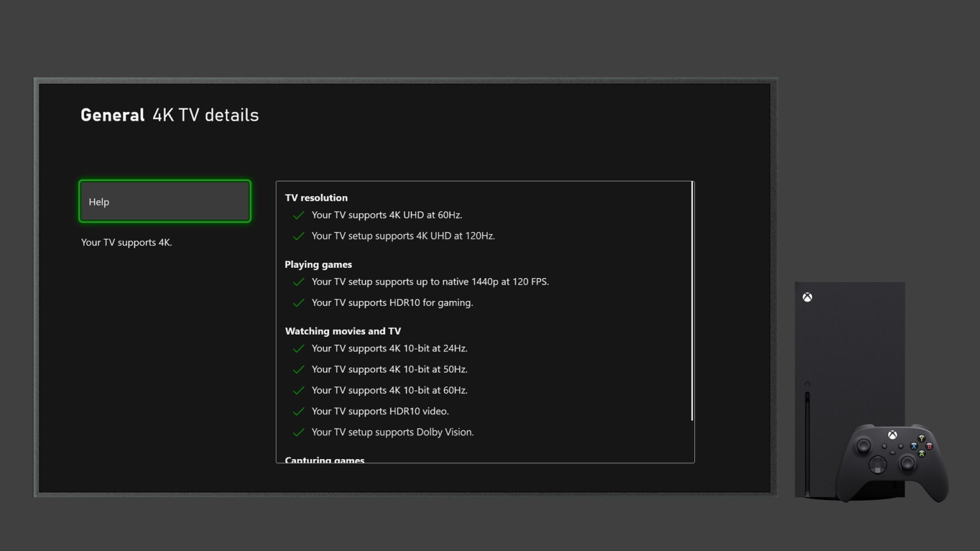
Task: Collapse the Watching movies and TV section
Action: coord(343,331)
